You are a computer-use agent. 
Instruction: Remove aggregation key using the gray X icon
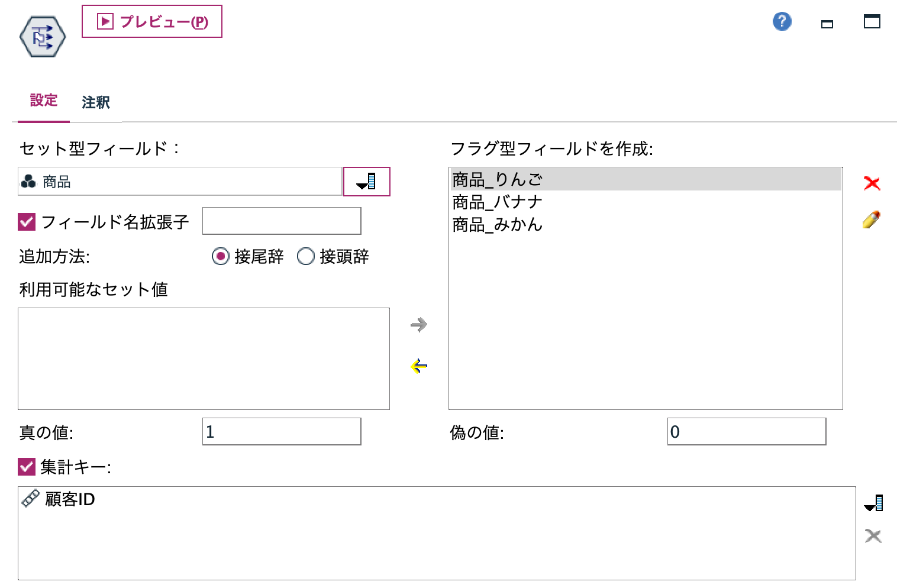[872, 535]
